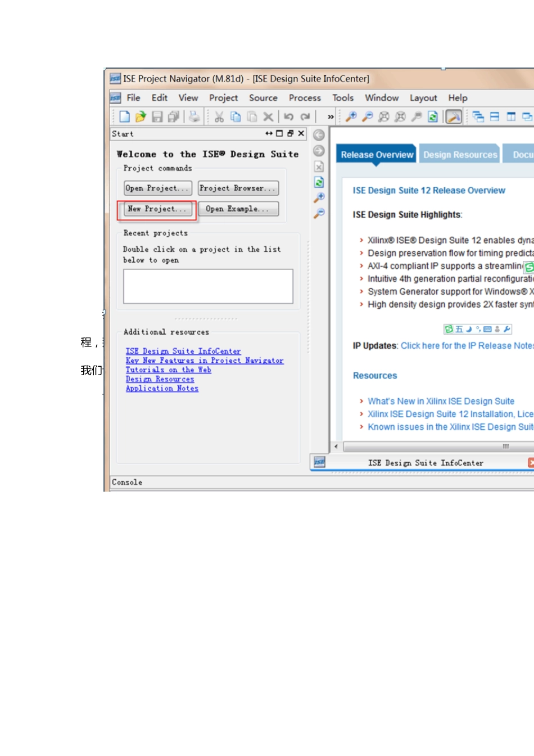
Task: Click the Open Project... button
Action: (158, 188)
